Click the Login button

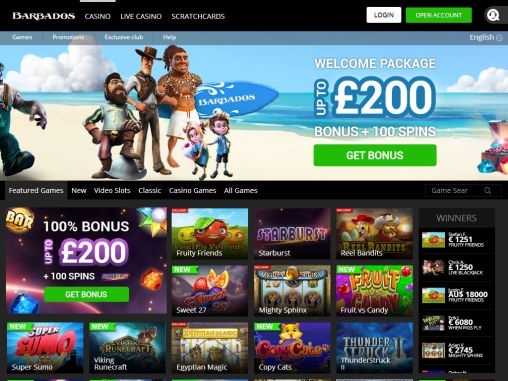coord(384,15)
